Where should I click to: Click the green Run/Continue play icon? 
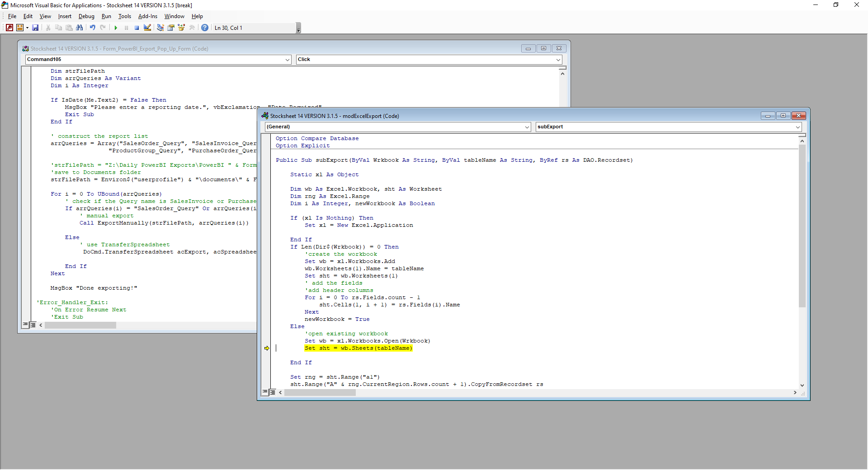tap(116, 28)
